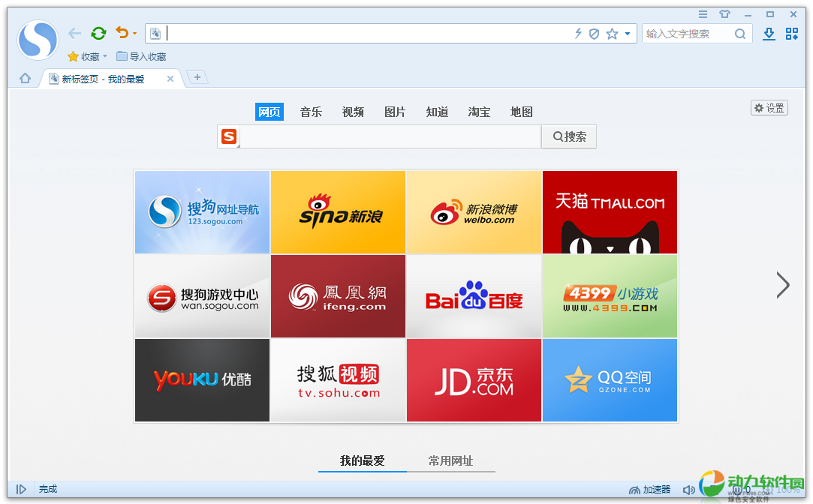The height and width of the screenshot is (504, 813).
Task: Open the skin shirt icon
Action: [724, 14]
